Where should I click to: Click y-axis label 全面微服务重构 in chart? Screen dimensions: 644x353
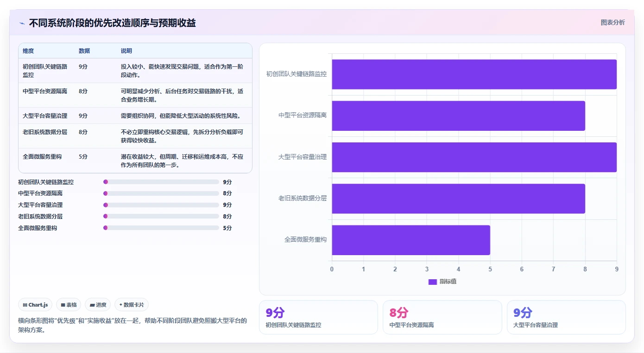point(305,239)
